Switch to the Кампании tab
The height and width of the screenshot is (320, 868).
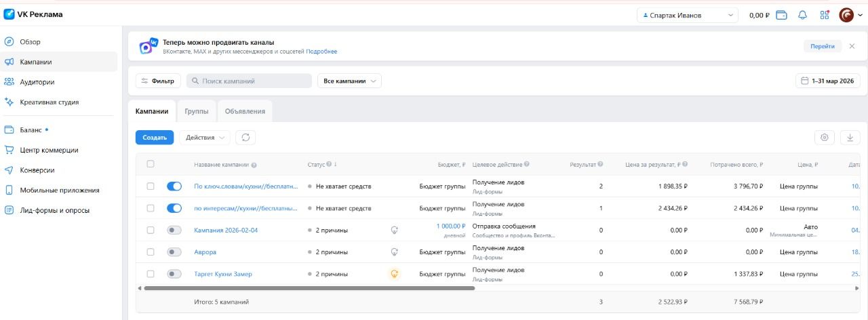coord(152,111)
